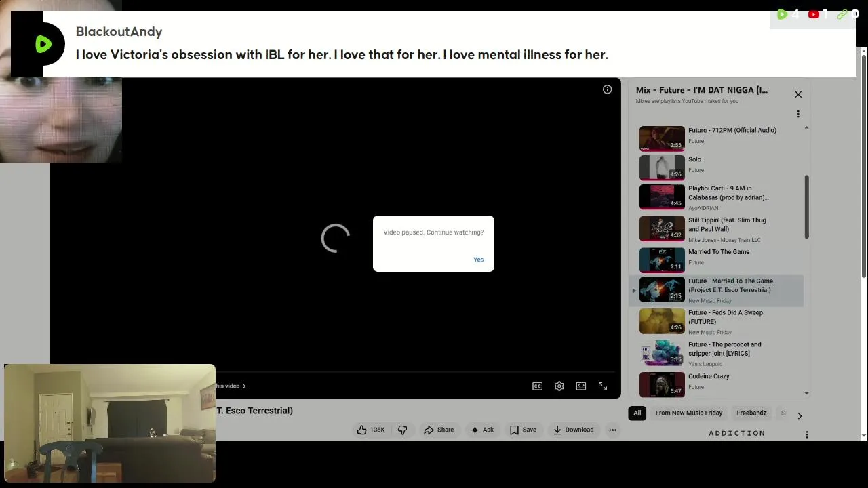Filter by Freebandz chip
868x488 pixels.
point(751,413)
